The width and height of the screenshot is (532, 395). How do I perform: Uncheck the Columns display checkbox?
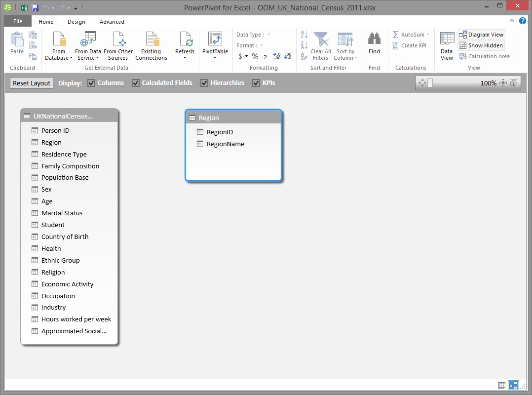tap(91, 83)
